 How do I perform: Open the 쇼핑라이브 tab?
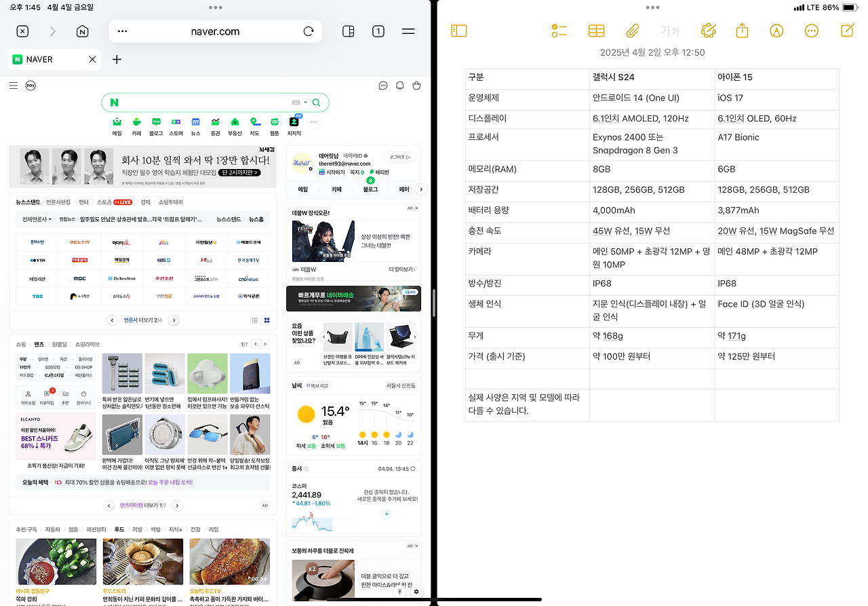tap(87, 344)
